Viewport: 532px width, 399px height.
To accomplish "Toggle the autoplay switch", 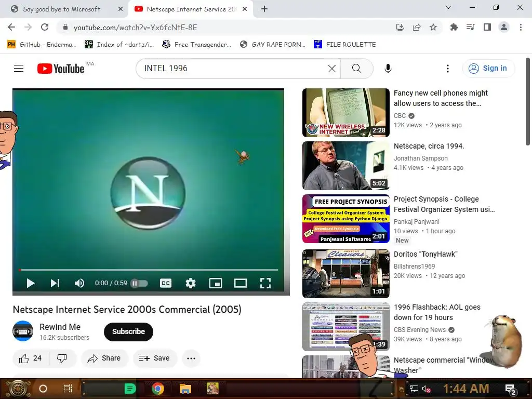I will [139, 283].
